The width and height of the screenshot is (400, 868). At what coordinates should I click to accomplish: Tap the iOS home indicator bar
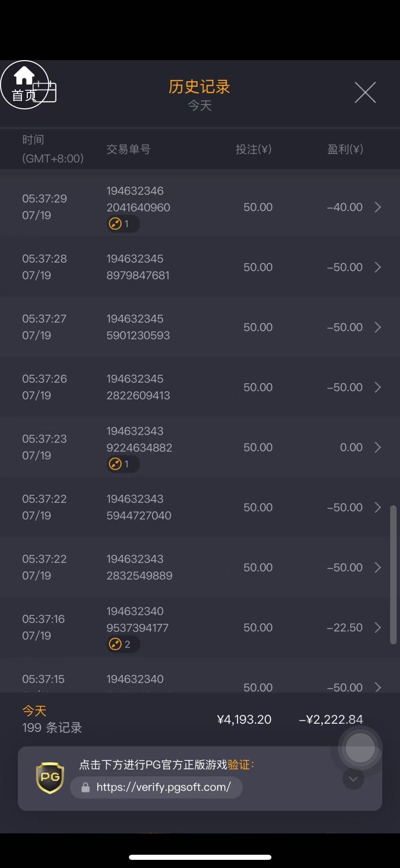(200, 857)
